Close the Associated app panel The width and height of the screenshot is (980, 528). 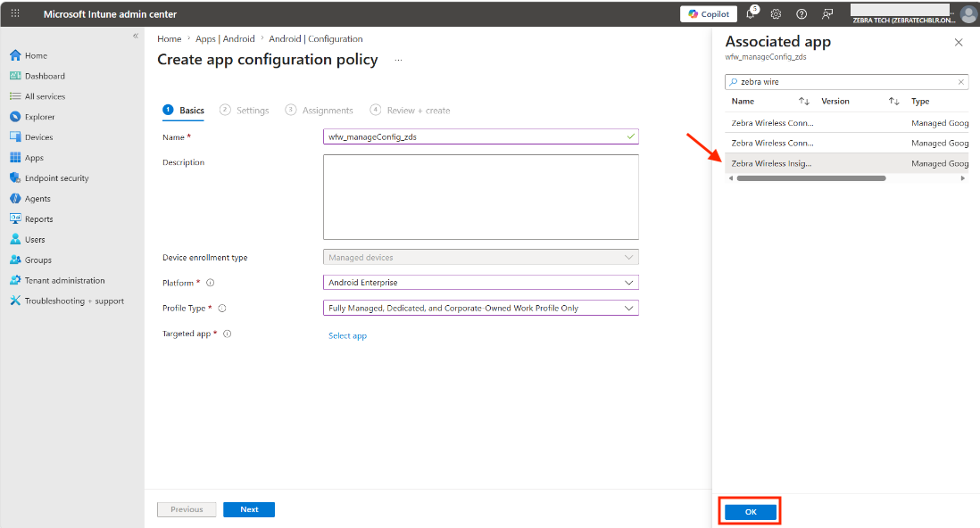pyautogui.click(x=959, y=43)
